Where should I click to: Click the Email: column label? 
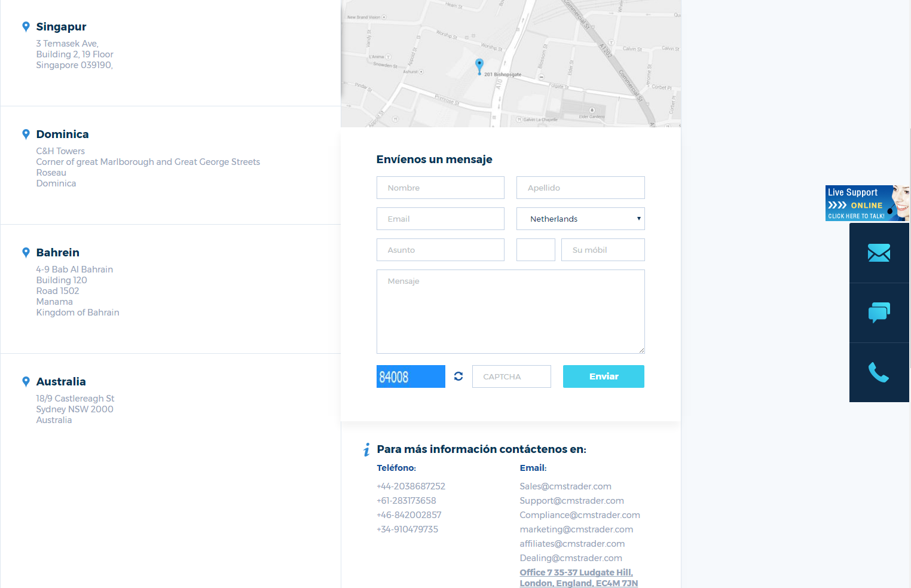[x=533, y=468]
